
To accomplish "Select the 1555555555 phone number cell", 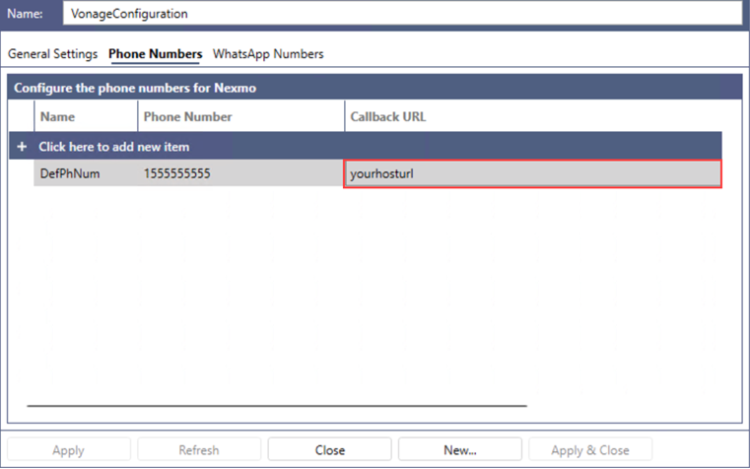I will click(x=240, y=174).
